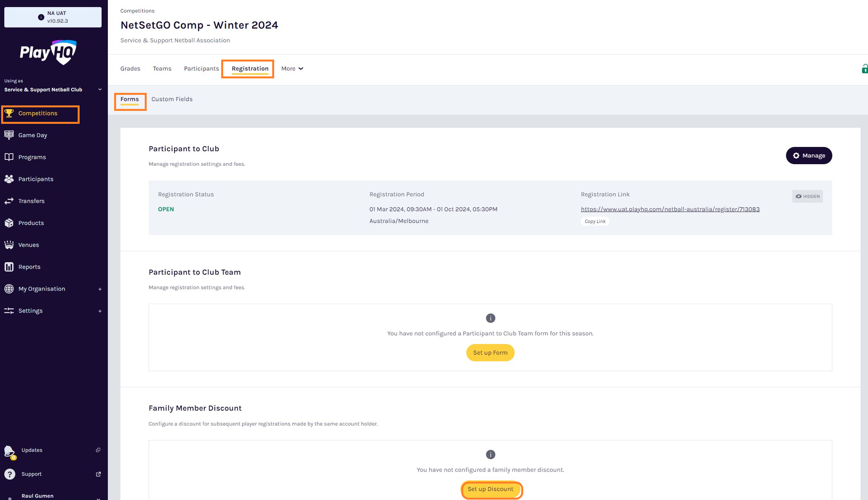Viewport: 868px width, 500px height.
Task: Click the Australia/Melbourne timezone text
Action: [399, 221]
